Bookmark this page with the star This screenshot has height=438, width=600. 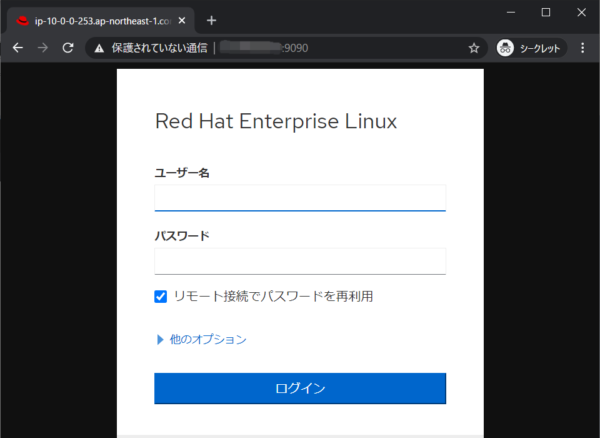tap(474, 48)
